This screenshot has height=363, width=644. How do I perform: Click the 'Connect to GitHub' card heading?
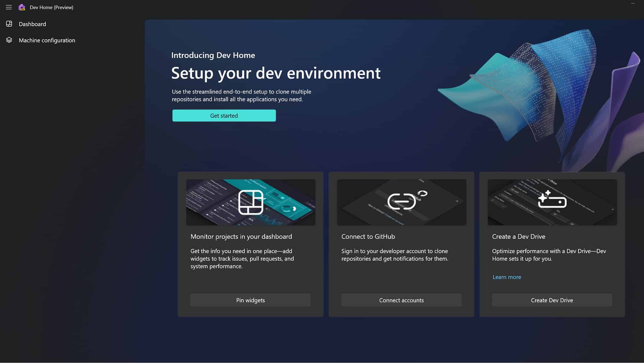click(368, 236)
